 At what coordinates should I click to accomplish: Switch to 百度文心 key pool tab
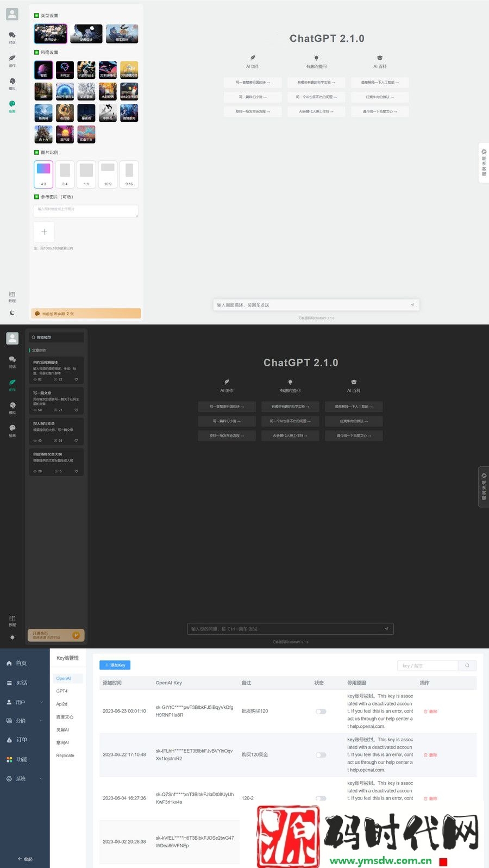(x=65, y=717)
